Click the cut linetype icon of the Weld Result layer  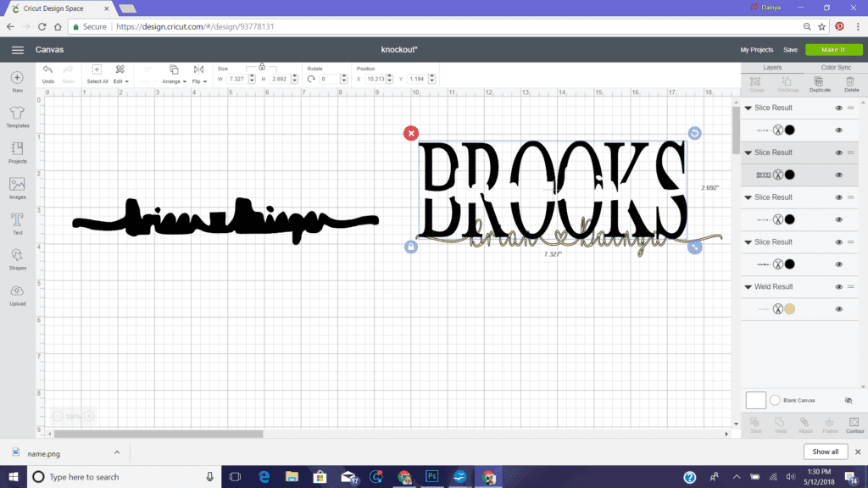pyautogui.click(x=778, y=308)
